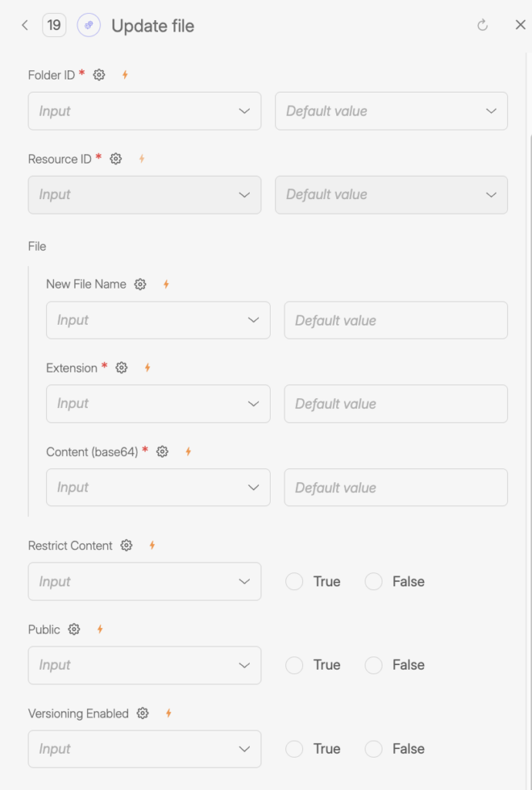This screenshot has height=790, width=532.
Task: Open the Resource ID Default value dropdown
Action: tap(391, 194)
